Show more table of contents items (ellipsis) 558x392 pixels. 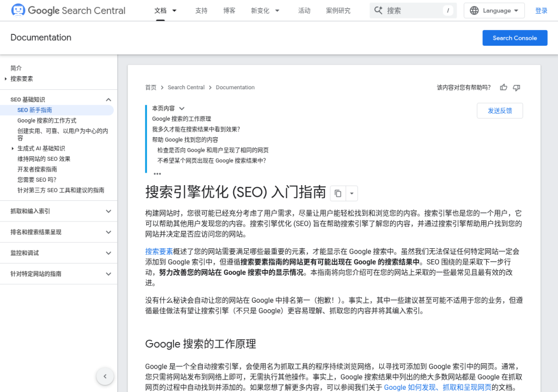(x=157, y=174)
